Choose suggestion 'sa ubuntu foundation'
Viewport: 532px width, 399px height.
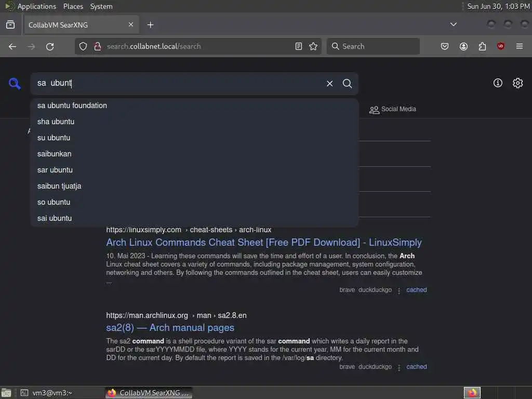click(194, 105)
